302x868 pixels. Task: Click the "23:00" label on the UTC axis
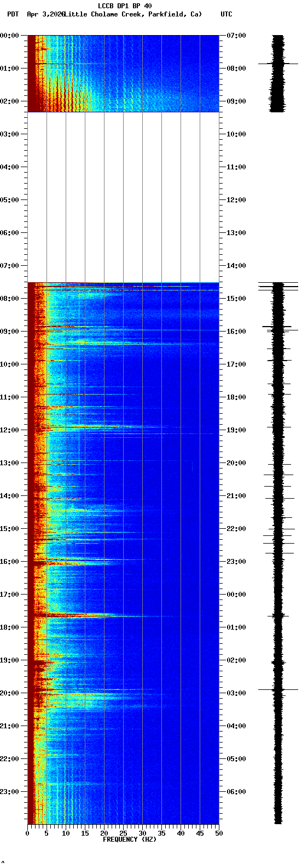tap(236, 562)
